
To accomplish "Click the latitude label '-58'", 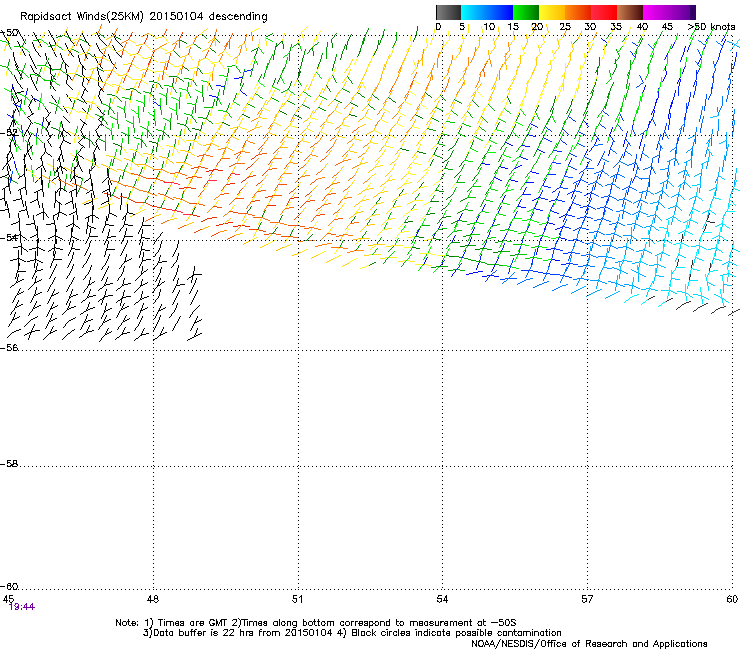I will (x=9, y=464).
